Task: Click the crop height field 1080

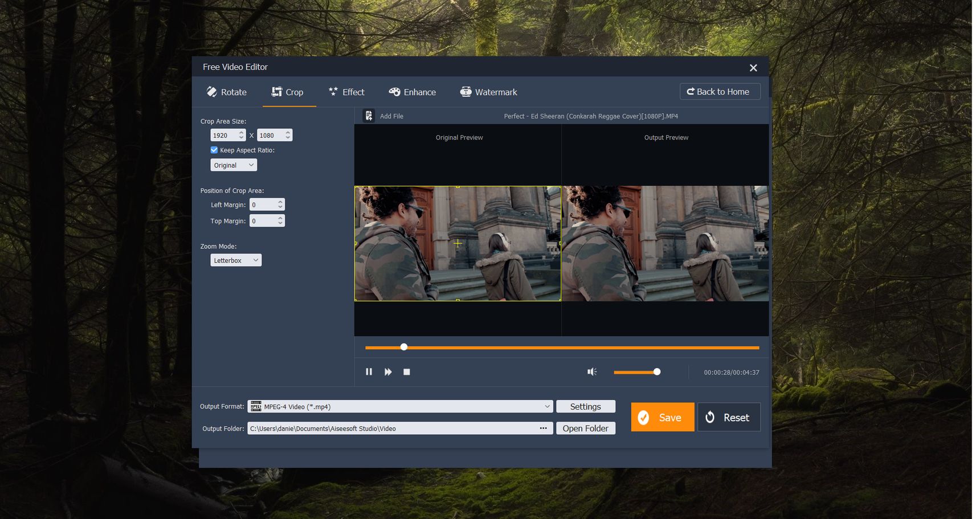Action: [270, 135]
